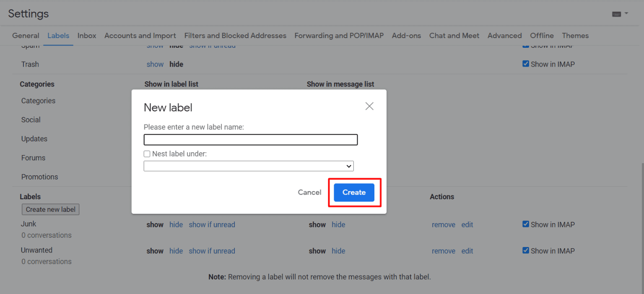Click the Create new label button

[x=50, y=209]
